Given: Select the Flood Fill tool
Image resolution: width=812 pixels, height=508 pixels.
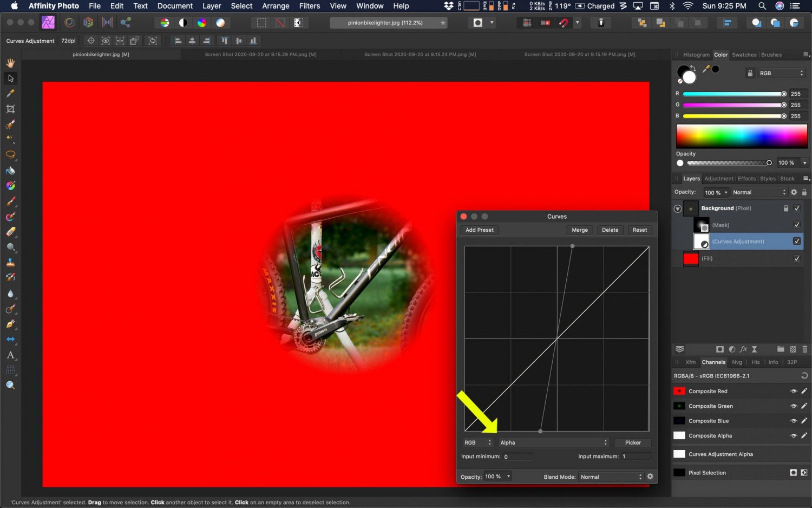Looking at the screenshot, I should tap(10, 171).
